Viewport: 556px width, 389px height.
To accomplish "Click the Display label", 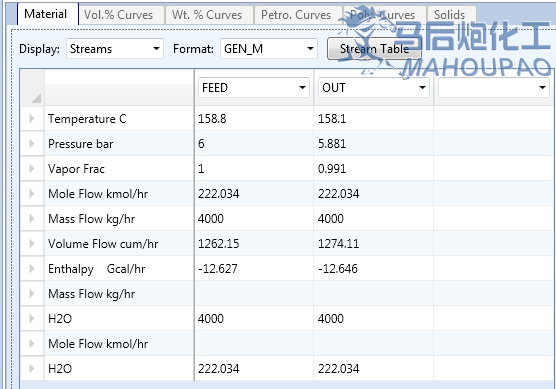I will click(x=39, y=49).
